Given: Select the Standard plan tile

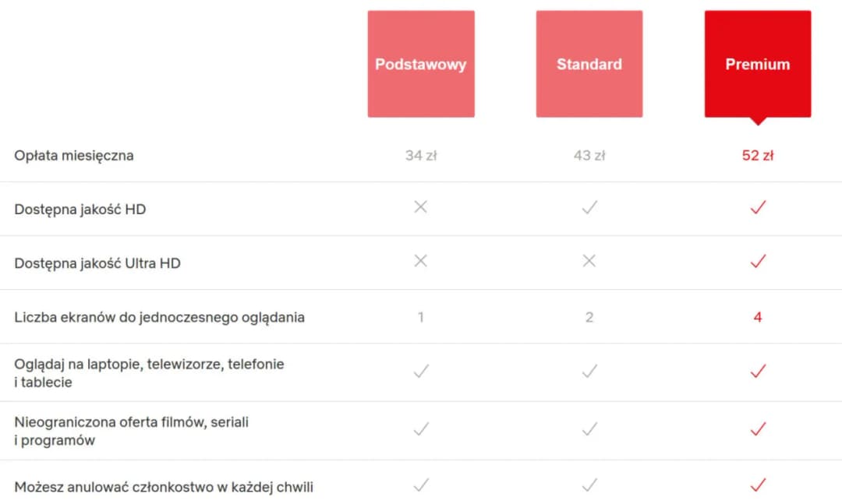Looking at the screenshot, I should coord(589,64).
